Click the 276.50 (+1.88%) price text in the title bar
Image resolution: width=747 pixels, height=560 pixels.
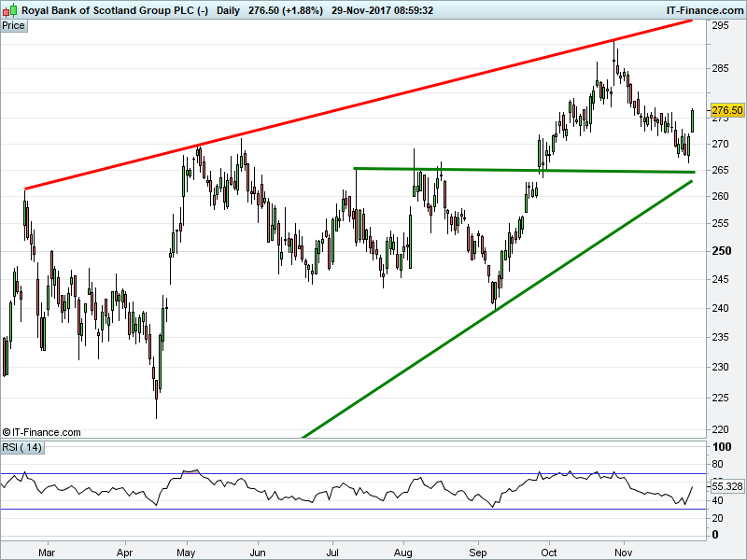click(x=286, y=10)
